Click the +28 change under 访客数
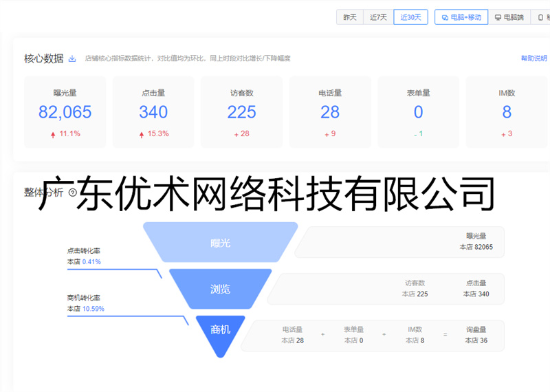Viewport: 550px width, 392px height. (x=242, y=133)
